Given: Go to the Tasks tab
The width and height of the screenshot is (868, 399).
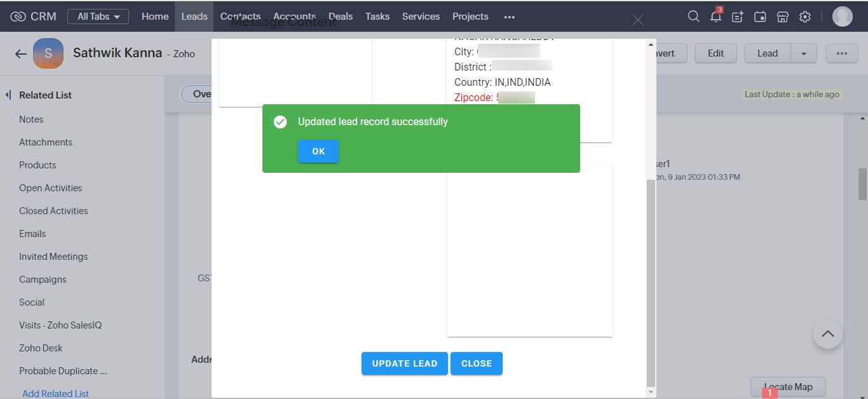Looking at the screenshot, I should coord(377,17).
